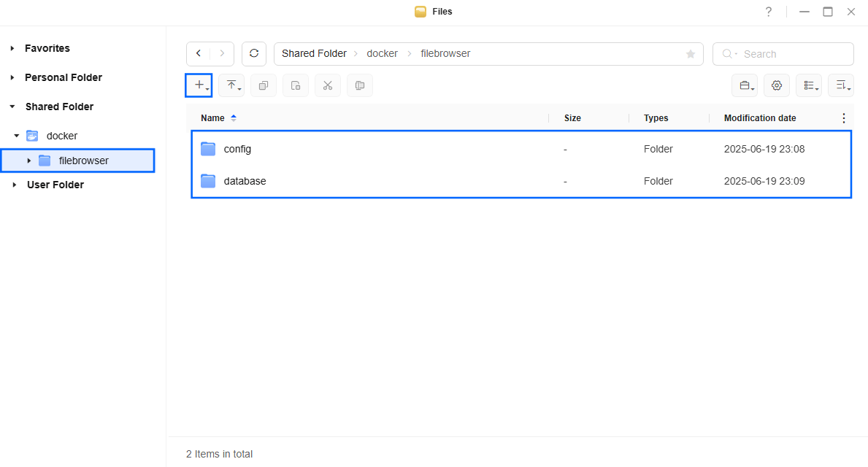The image size is (868, 467).
Task: Open the view mode list dropdown
Action: tap(809, 86)
